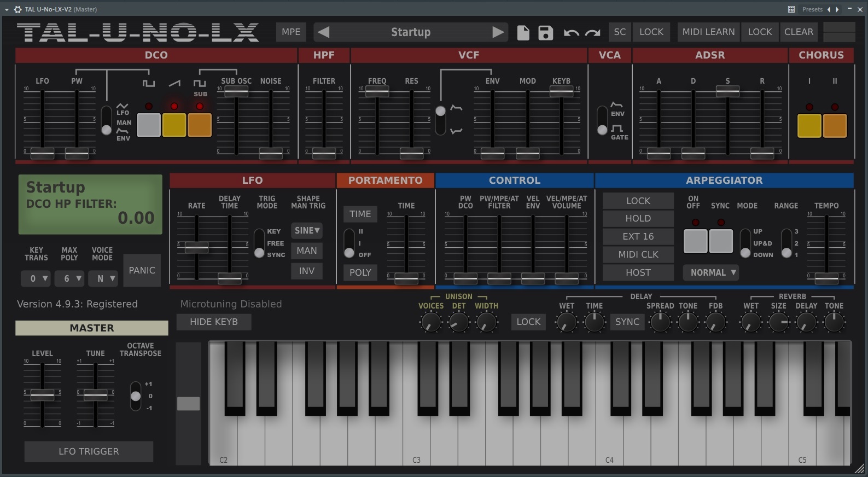Screen dimensions: 868x477
Task: Enable Chorus II button
Action: (x=835, y=125)
